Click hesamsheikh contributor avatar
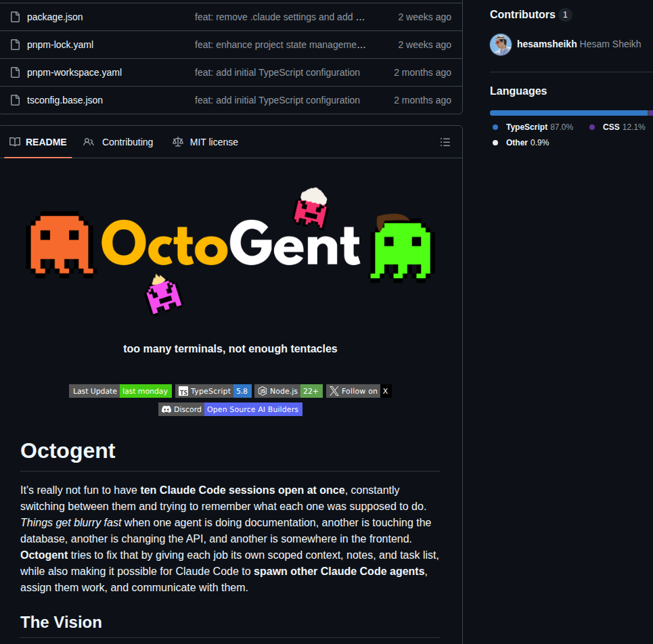This screenshot has width=653, height=644. coord(501,45)
